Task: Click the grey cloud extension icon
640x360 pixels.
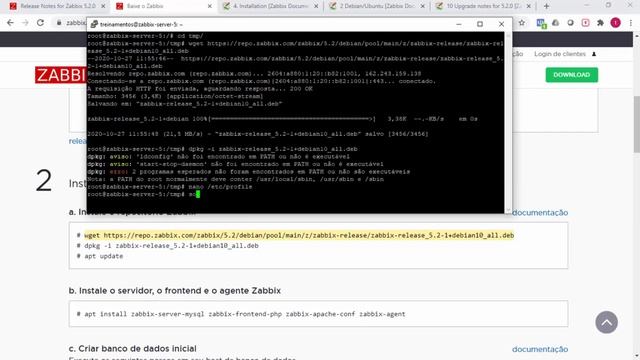Action: tap(556, 23)
